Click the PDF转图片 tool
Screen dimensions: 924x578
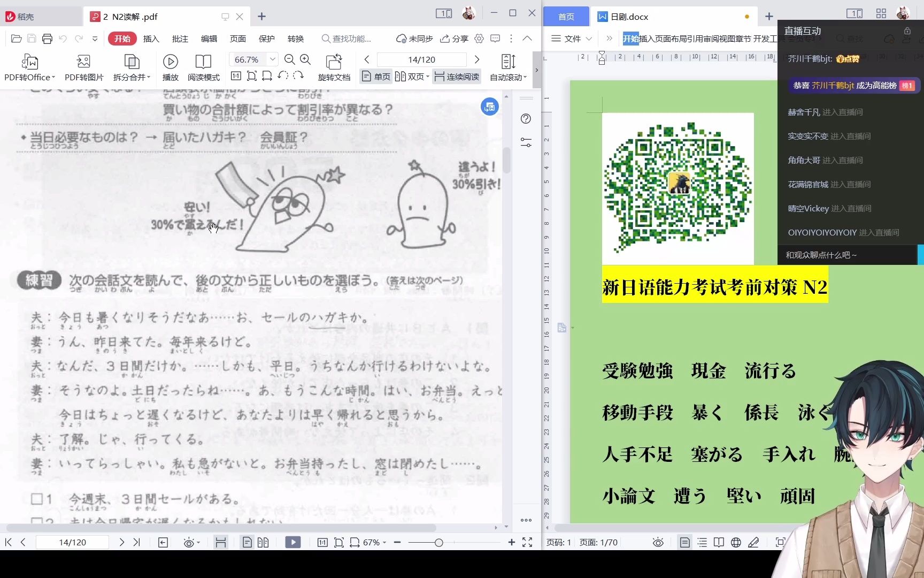84,67
